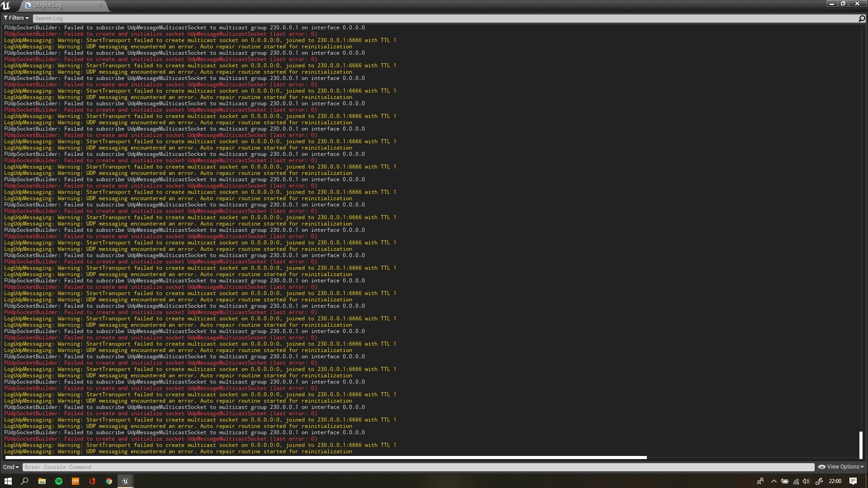Minimize the Output Log window
This screenshot has width=868, height=488.
coord(832,4)
